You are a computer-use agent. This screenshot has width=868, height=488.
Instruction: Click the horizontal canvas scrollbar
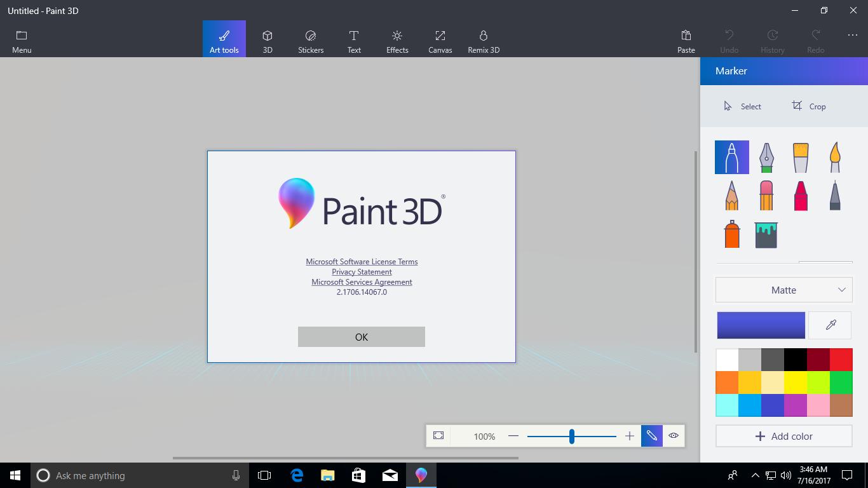[x=346, y=457]
